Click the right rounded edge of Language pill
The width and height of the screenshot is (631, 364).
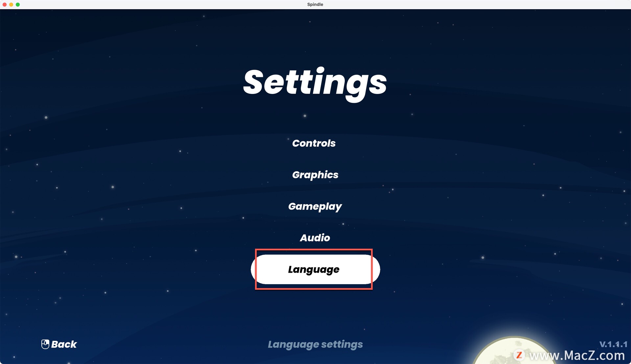pos(376,269)
